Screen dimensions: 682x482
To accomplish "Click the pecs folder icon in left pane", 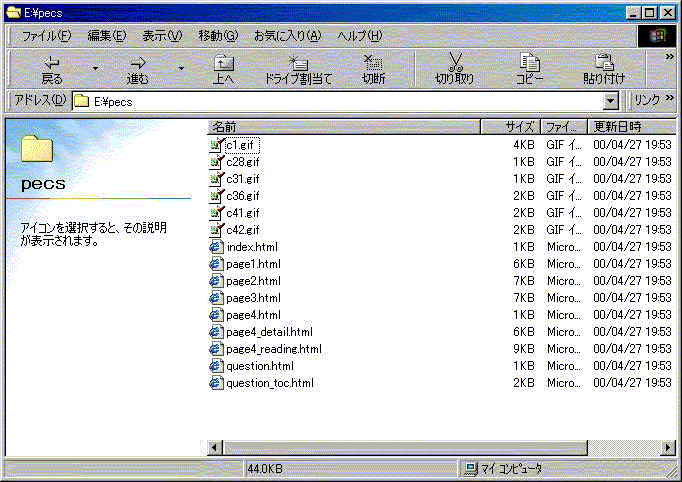I will click(x=37, y=149).
